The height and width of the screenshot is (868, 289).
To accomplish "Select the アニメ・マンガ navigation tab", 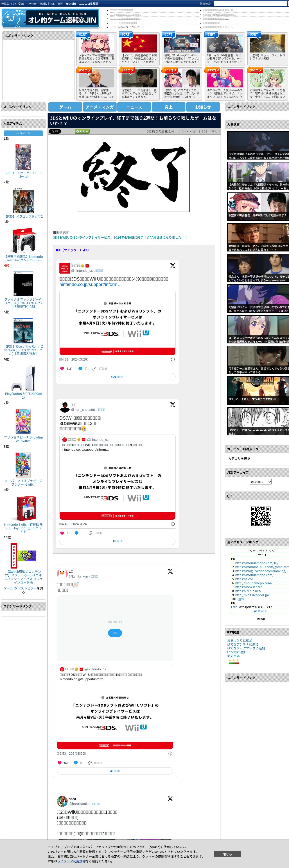I will coord(99,107).
